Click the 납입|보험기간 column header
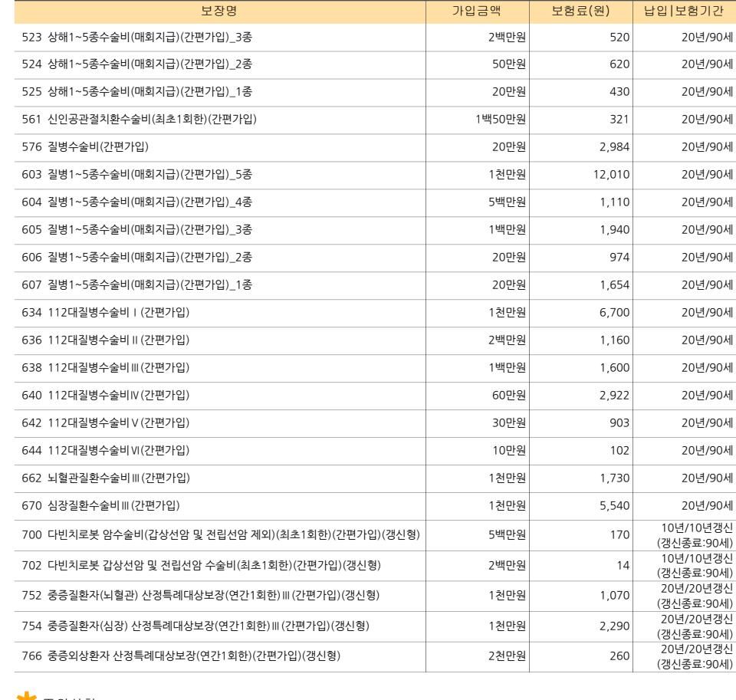Image resolution: width=736 pixels, height=700 pixels. click(685, 12)
